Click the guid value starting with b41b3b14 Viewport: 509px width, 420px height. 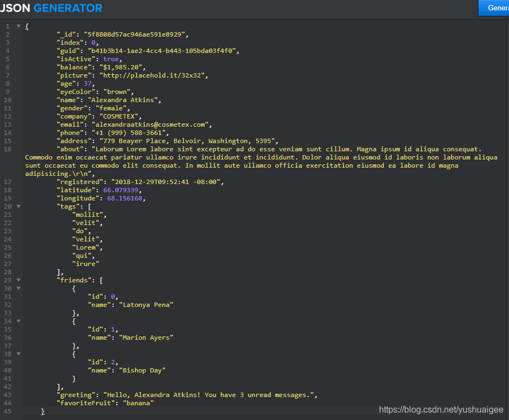coord(162,51)
